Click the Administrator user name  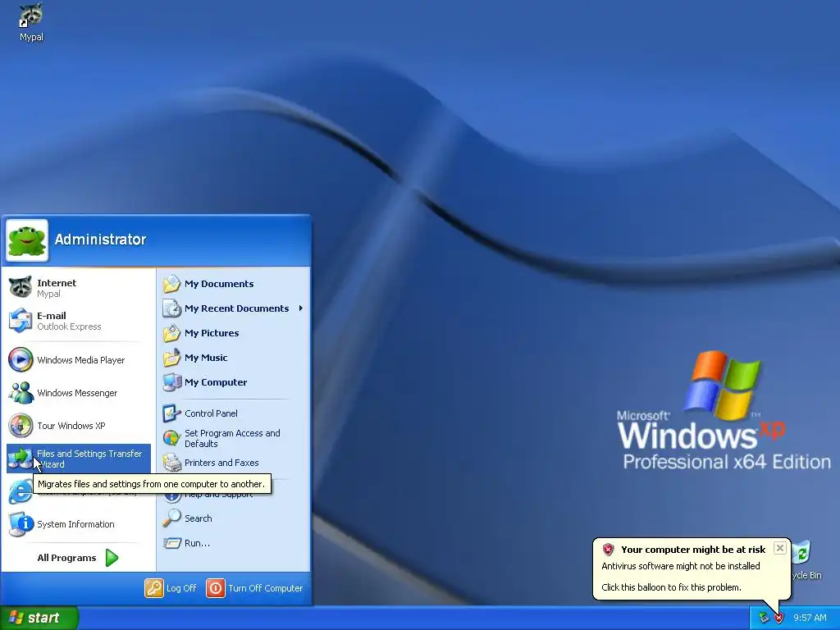click(x=100, y=240)
